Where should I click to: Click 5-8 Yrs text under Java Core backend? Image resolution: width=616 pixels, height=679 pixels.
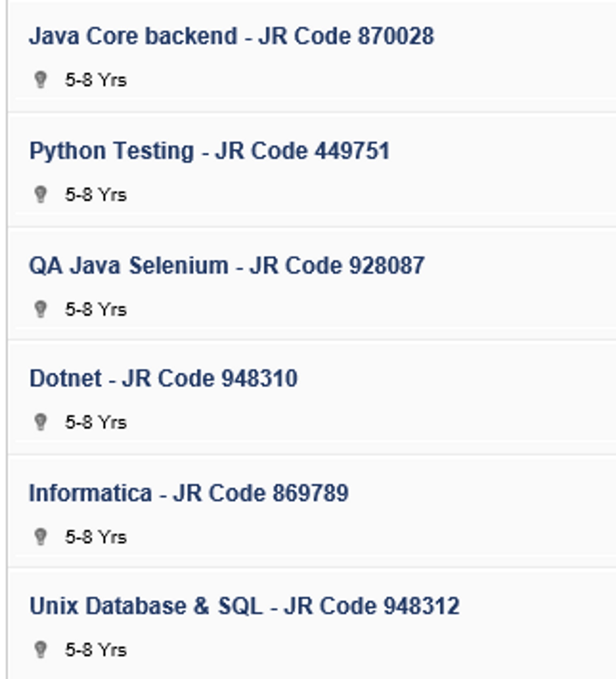tap(96, 80)
